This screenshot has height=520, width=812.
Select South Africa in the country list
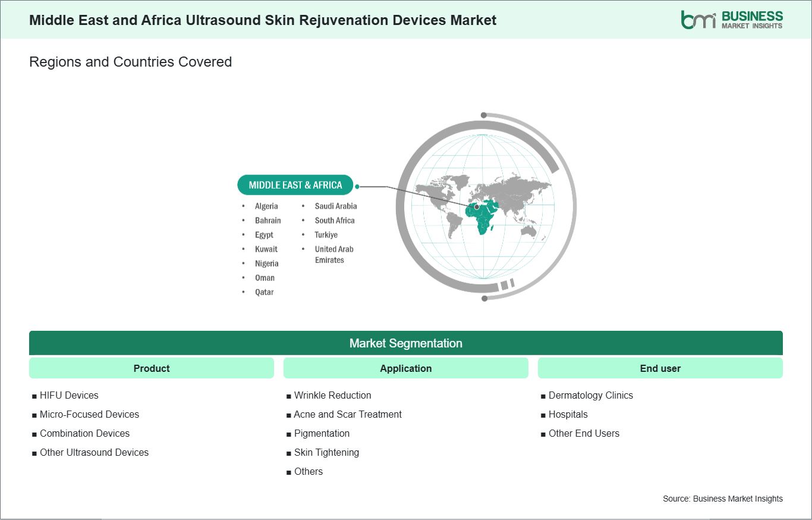[x=335, y=220]
